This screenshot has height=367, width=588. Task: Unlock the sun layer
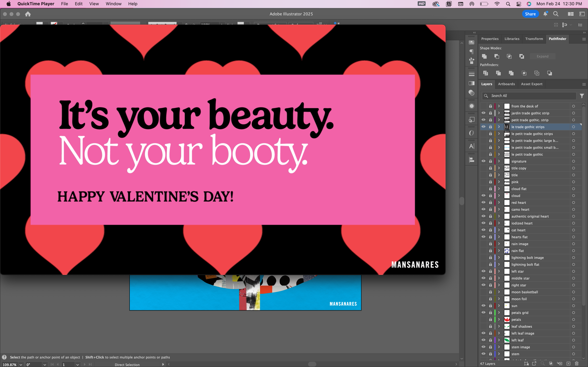(490, 306)
